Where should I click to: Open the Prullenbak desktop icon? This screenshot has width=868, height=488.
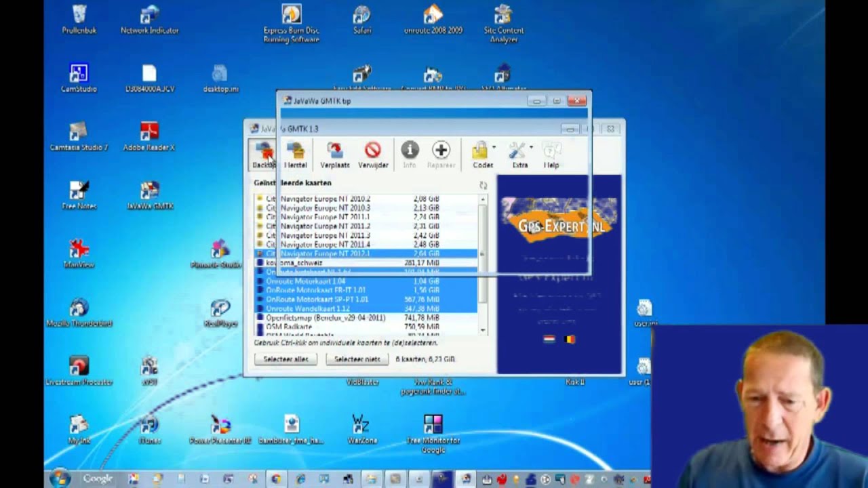point(79,20)
